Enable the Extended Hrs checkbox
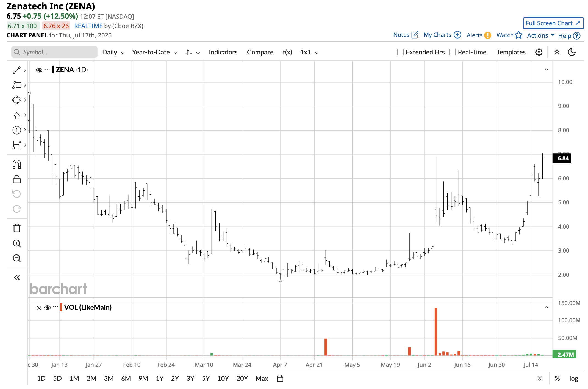The height and width of the screenshot is (389, 588). [400, 52]
